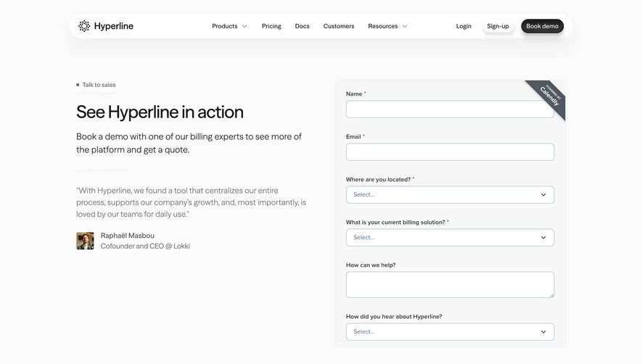Open the 'Where are you located?' dropdown

tap(450, 195)
